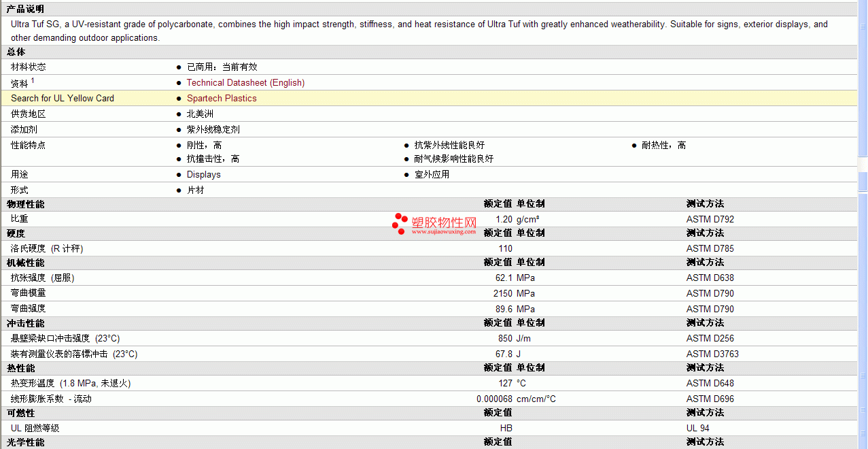This screenshot has width=868, height=449.
Task: Click the 热性能 section header
Action: coord(21,368)
